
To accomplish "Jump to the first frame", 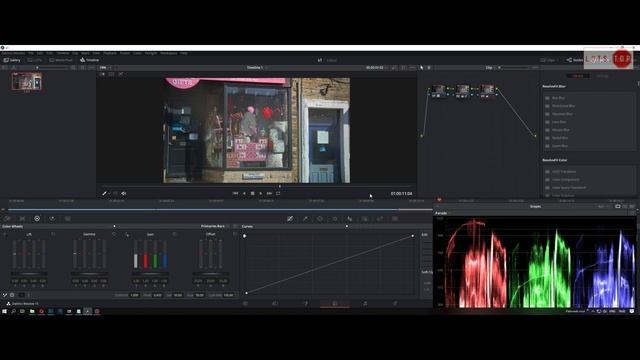I will pyautogui.click(x=236, y=193).
